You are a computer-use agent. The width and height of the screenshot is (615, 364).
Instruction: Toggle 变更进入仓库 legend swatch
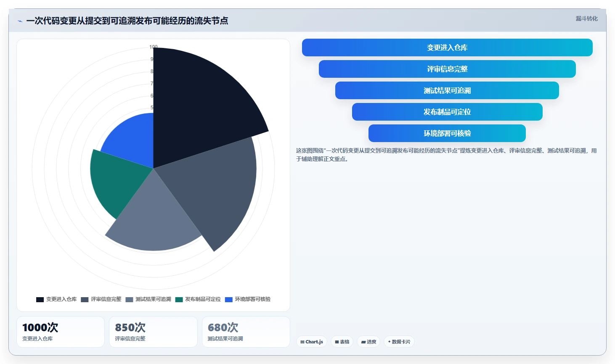tap(40, 300)
